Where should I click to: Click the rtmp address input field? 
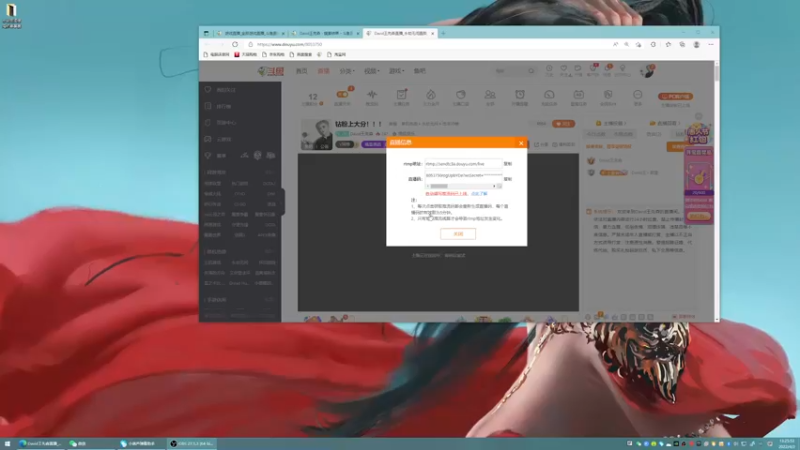click(463, 164)
